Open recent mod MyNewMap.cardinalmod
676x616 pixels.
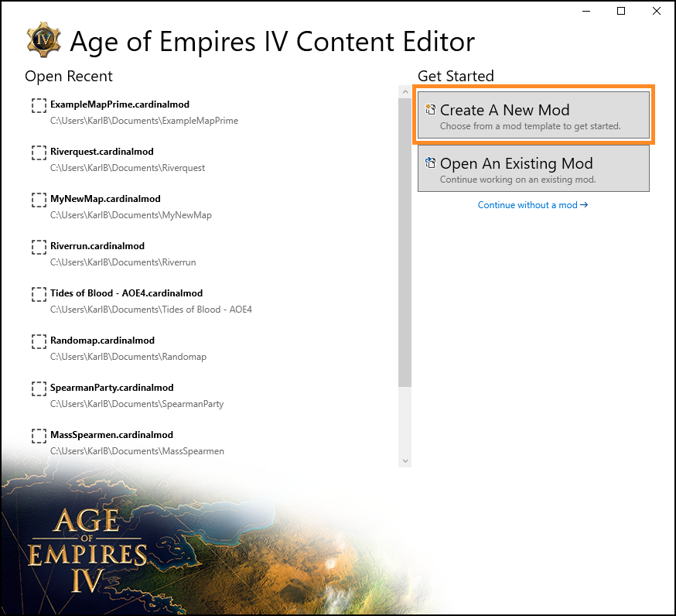[x=105, y=199]
